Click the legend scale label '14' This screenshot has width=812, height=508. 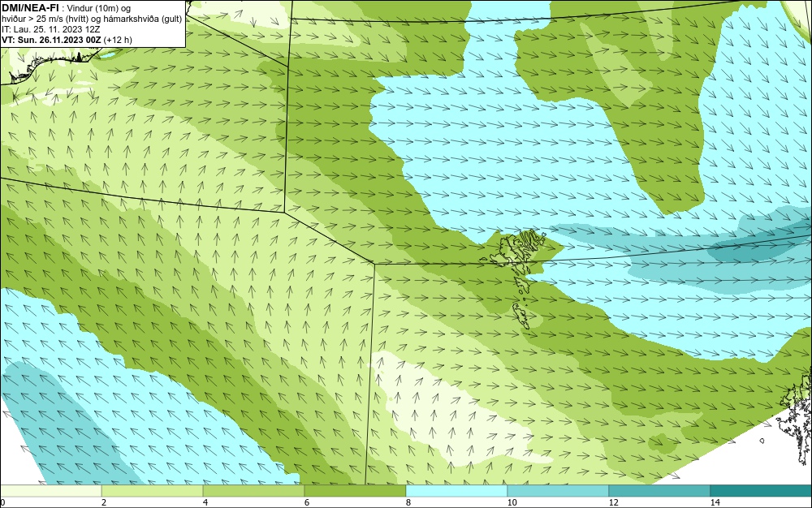click(x=715, y=503)
